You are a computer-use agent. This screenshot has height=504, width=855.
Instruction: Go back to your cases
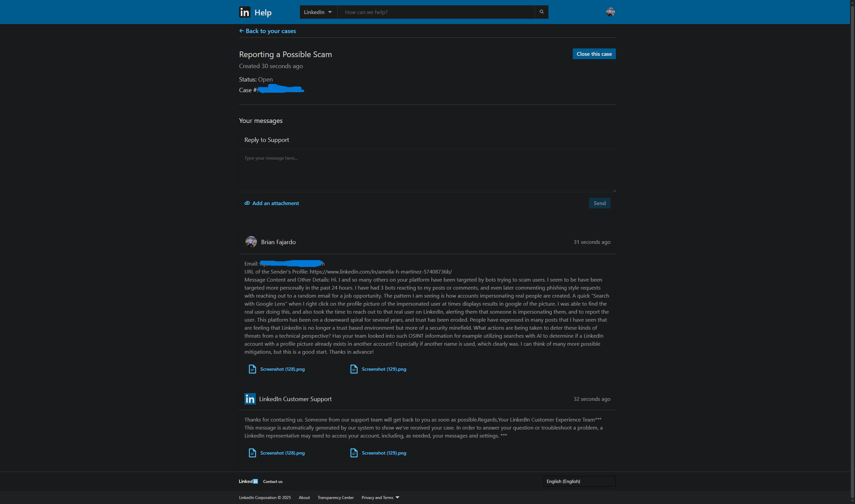(268, 31)
